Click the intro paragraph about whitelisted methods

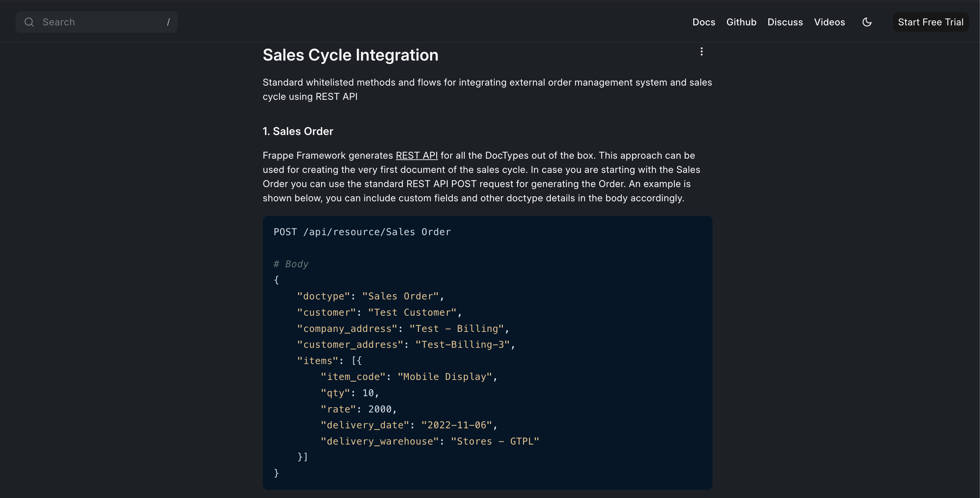487,89
